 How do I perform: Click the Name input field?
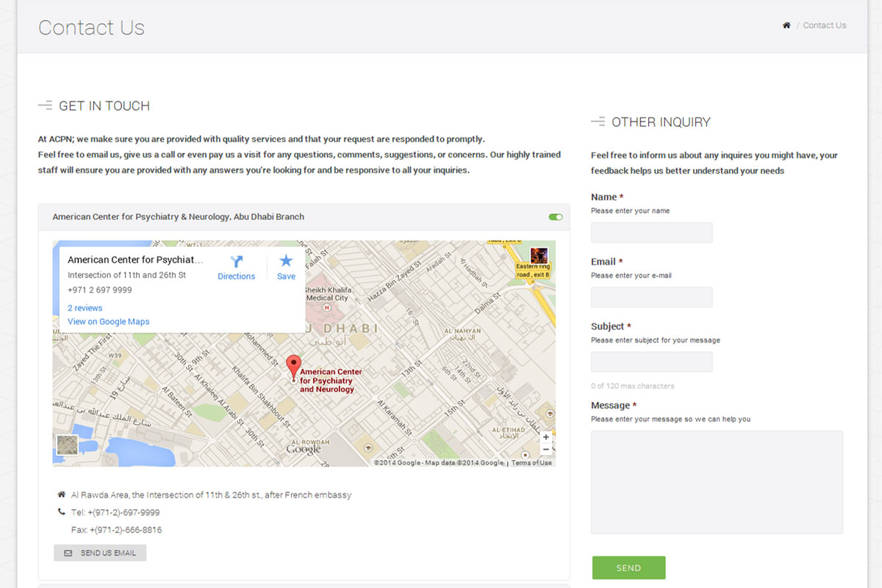point(652,232)
